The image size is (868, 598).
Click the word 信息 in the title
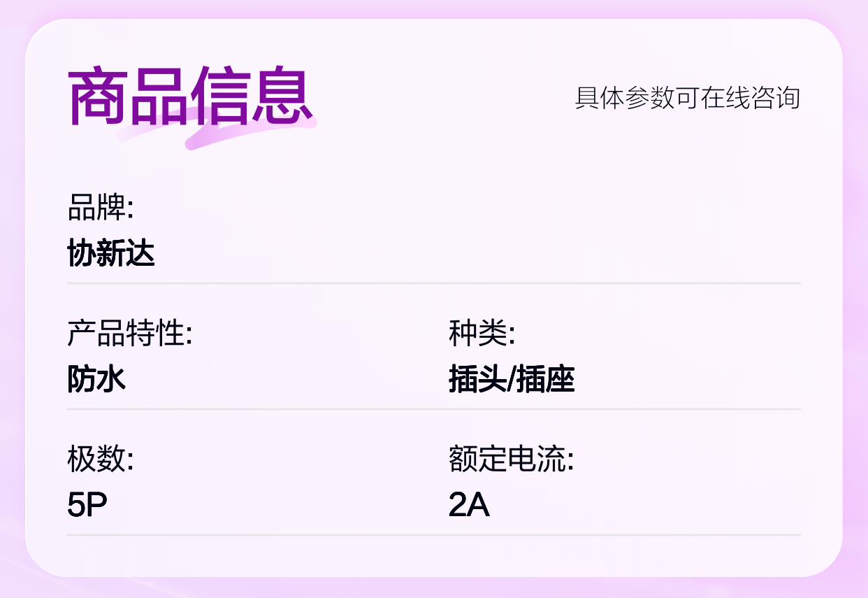tap(252, 97)
